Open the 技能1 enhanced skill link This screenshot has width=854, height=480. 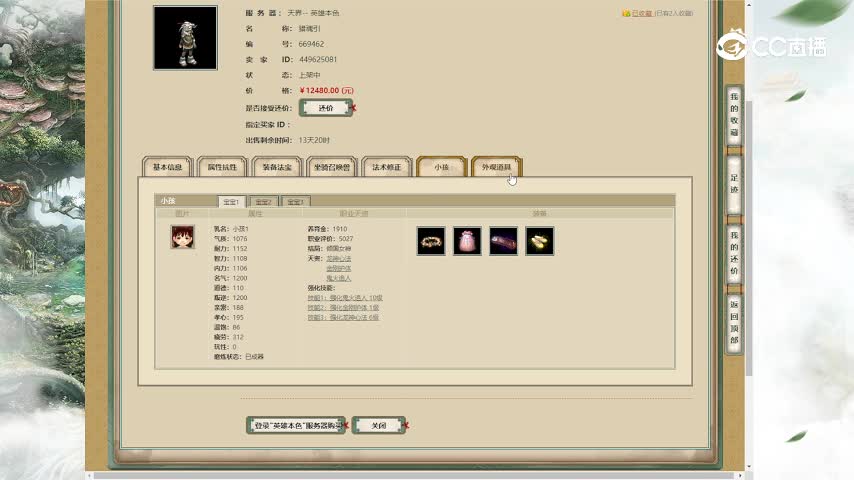click(345, 298)
